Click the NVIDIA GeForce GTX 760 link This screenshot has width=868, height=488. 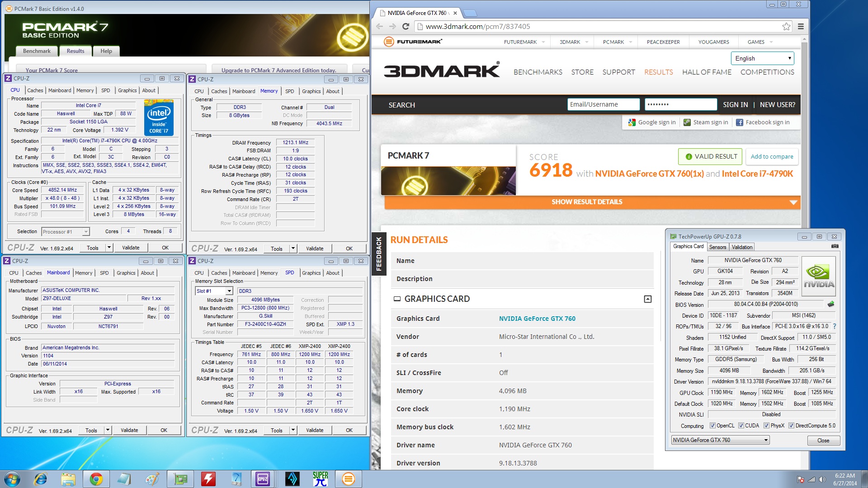point(537,319)
